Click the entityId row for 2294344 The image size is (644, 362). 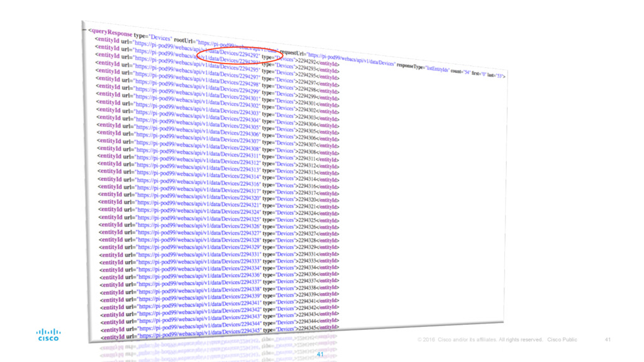pyautogui.click(x=221, y=325)
